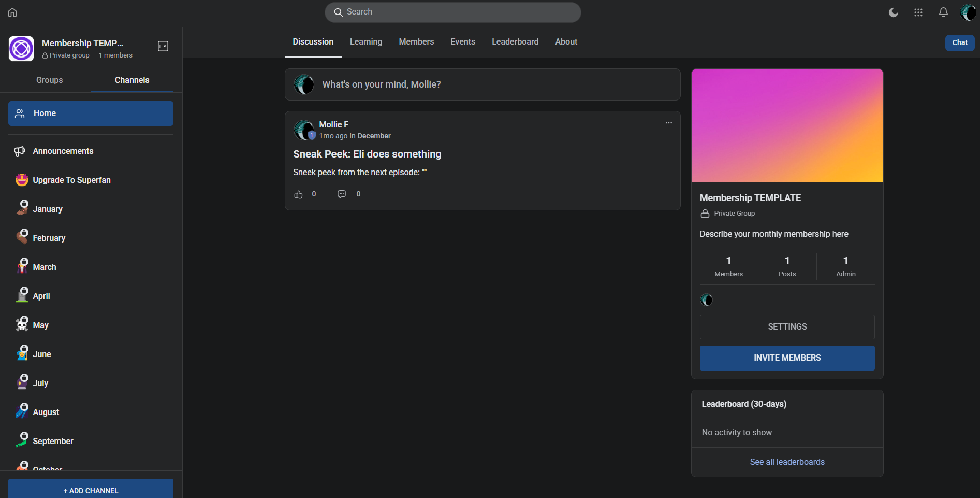Click the gradient group cover image

[787, 126]
